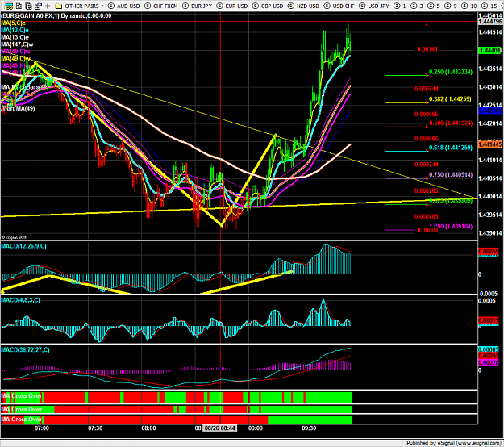Click the 0.250 (1.443334) Fibonacci level
Image resolution: width=504 pixels, height=447 pixels.
click(451, 72)
